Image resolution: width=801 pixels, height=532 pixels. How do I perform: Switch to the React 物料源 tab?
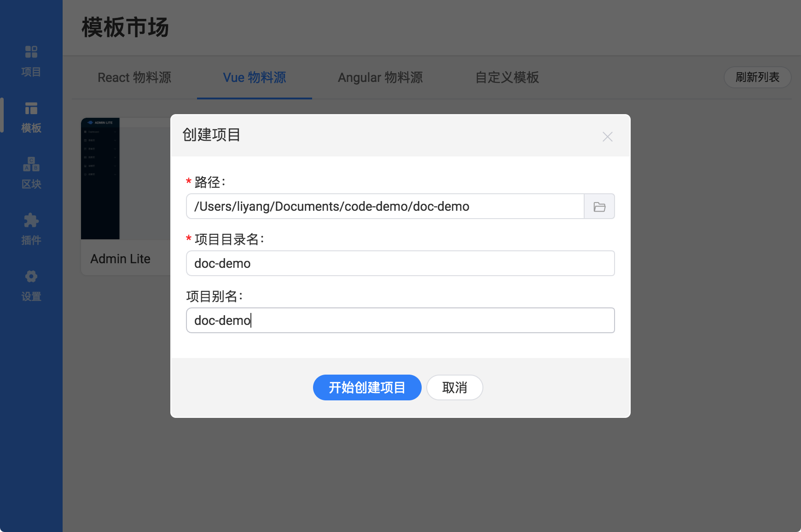134,77
